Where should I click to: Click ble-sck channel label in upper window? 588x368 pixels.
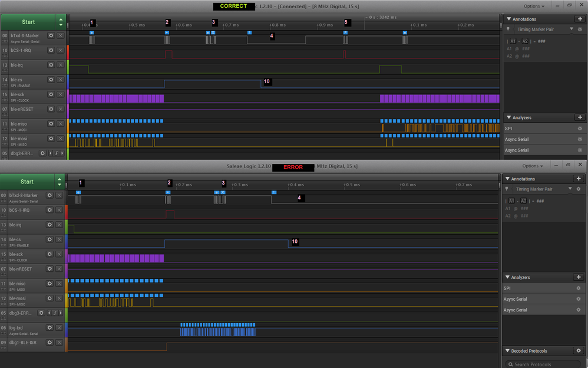point(17,94)
